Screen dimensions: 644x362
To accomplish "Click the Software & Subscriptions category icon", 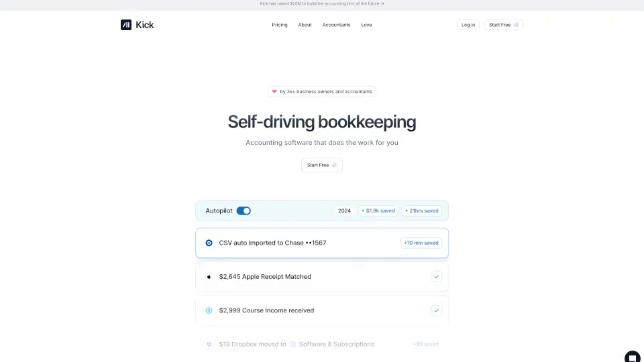I will click(x=292, y=345).
